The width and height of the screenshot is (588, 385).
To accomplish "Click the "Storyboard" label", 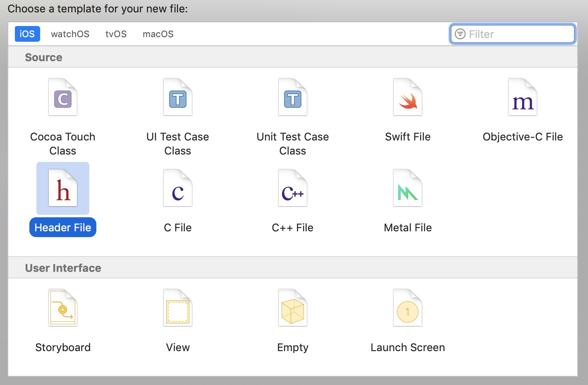I will point(63,347).
